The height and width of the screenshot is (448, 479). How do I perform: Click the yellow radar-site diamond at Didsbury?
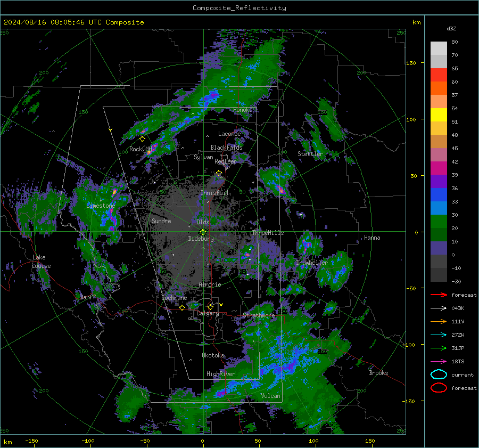(x=203, y=232)
